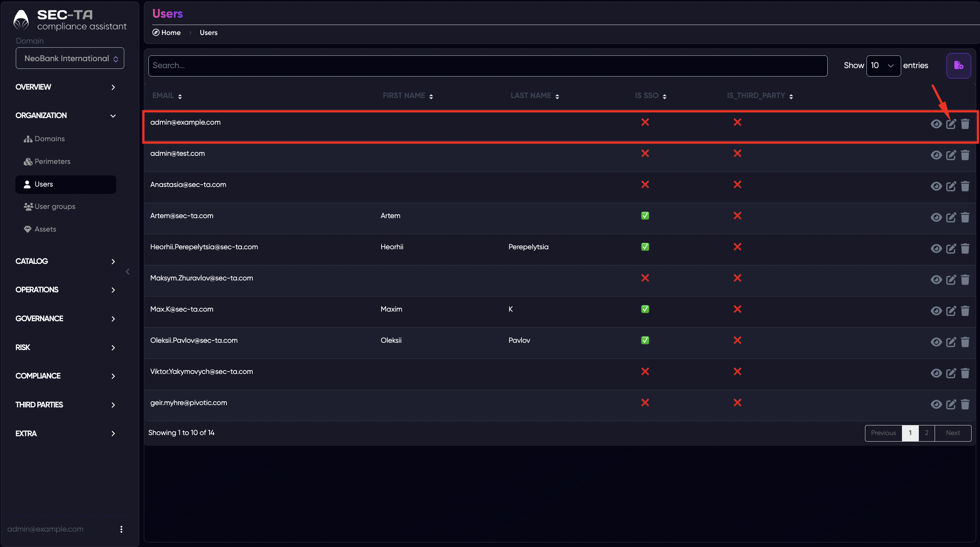Viewport: 980px width, 547px height.
Task: Open the NeoBank International domain selector
Action: [x=70, y=58]
